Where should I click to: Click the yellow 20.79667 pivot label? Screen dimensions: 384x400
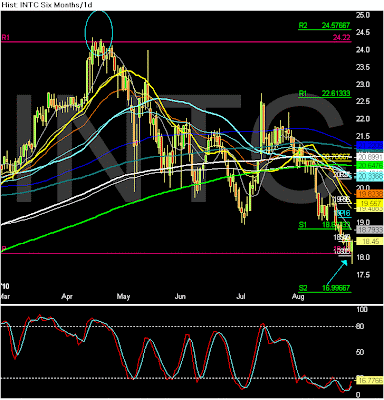[x=336, y=156]
